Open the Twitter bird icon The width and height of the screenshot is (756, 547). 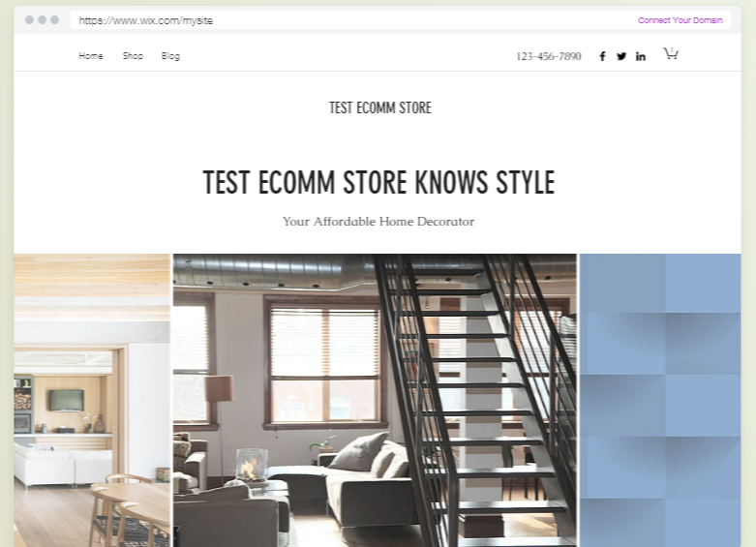[x=621, y=56]
